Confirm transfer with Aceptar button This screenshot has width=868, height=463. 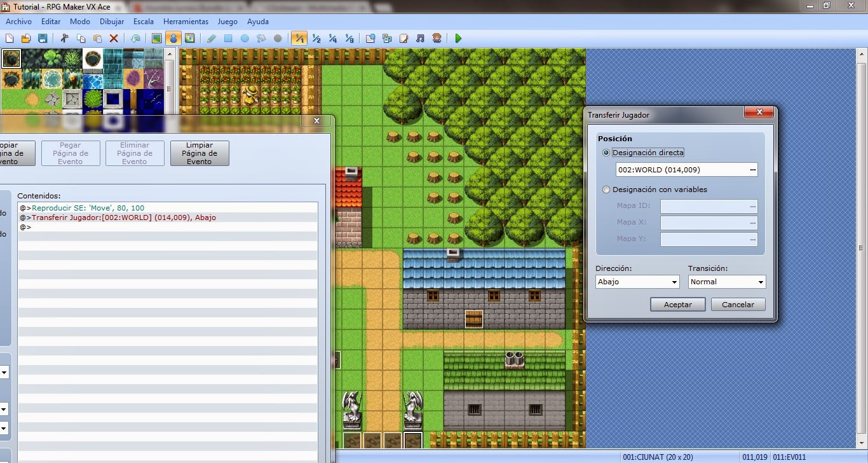point(677,304)
